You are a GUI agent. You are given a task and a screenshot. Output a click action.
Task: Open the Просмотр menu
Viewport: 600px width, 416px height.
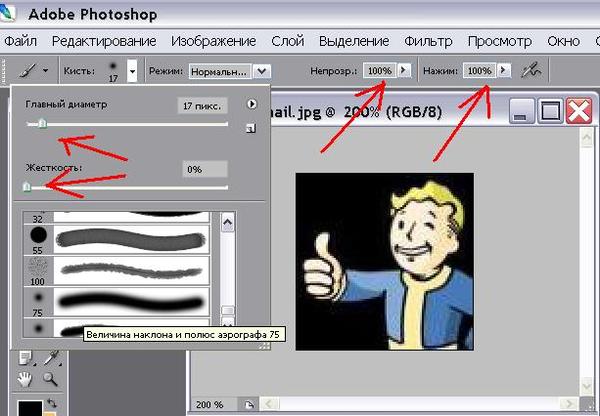point(499,41)
